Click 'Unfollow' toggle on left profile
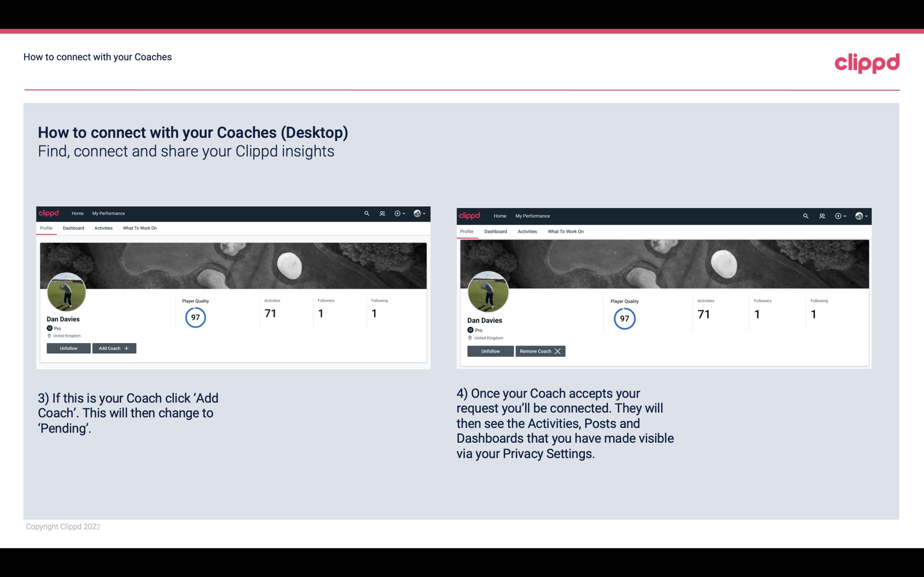924x577 pixels. (x=68, y=348)
